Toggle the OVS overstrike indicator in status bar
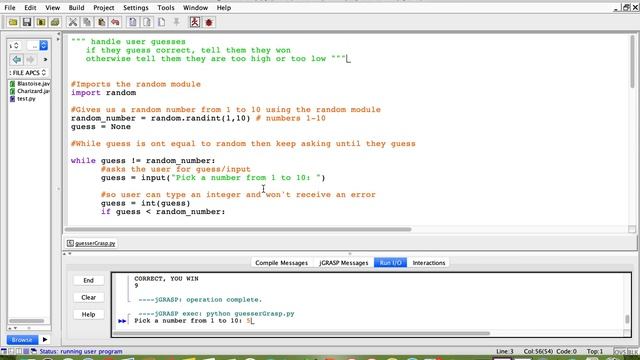 click(x=620, y=351)
